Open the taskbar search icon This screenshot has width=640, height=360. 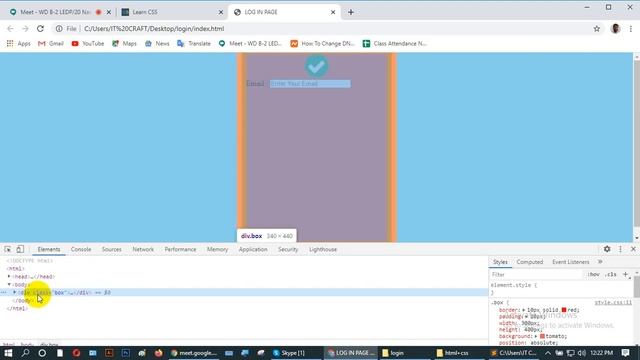coord(25,353)
